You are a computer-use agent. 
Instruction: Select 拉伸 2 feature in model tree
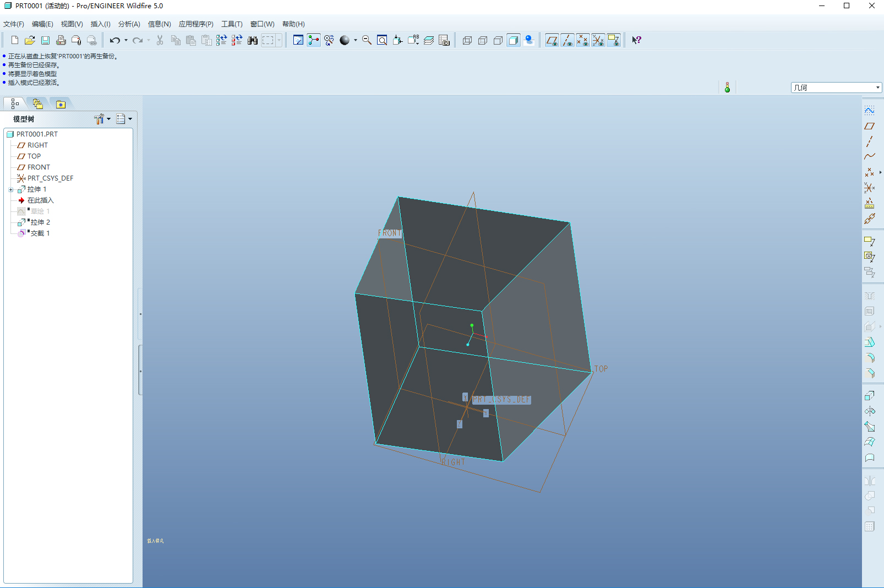[x=40, y=222]
